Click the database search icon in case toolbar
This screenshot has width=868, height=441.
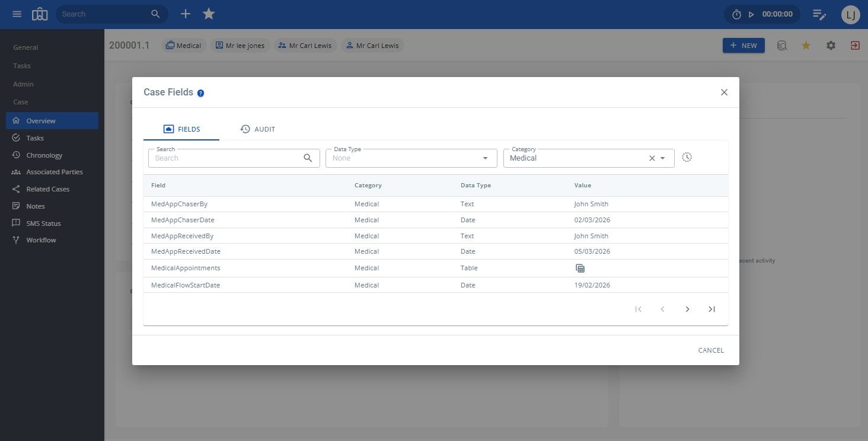click(x=782, y=45)
